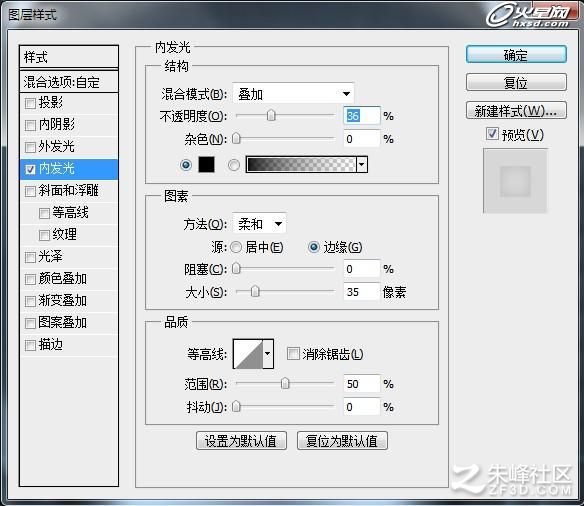Enable 消除锯齿 anti-alias checkbox
Image resolution: width=584 pixels, height=506 pixels.
pos(293,353)
